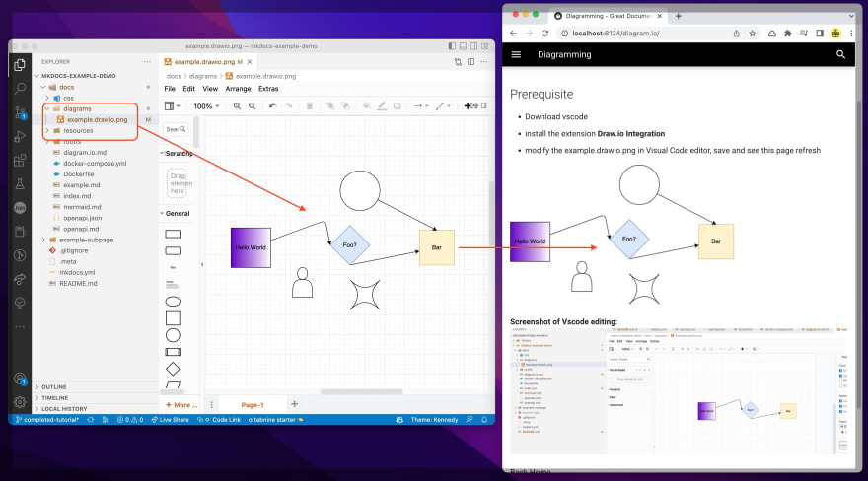Click the browser share icon in address bar
This screenshot has width=868, height=481.
(736, 34)
